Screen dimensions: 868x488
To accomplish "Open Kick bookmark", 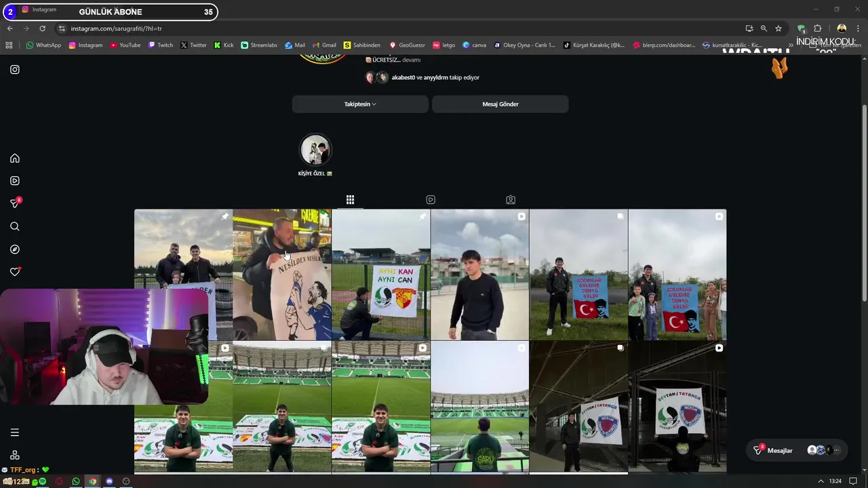I will pos(224,45).
